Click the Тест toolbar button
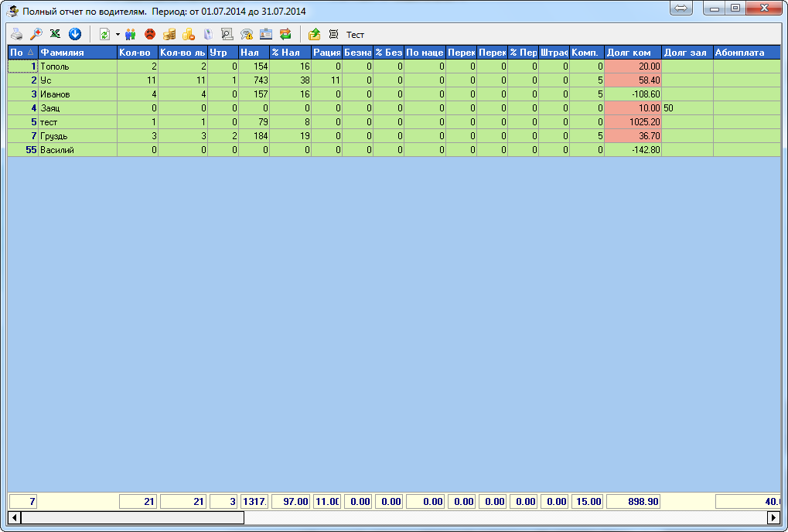Screen dimensions: 788x532 click(x=355, y=35)
